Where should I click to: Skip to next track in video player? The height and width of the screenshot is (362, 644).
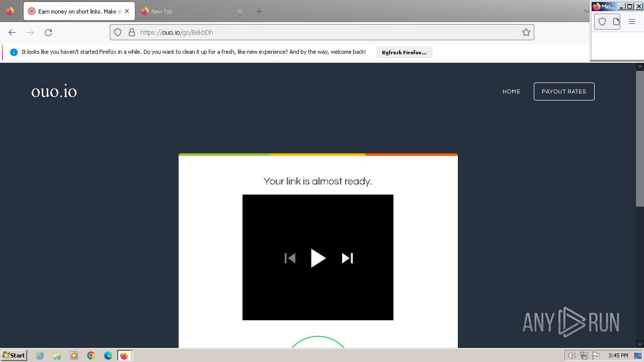[347, 258]
